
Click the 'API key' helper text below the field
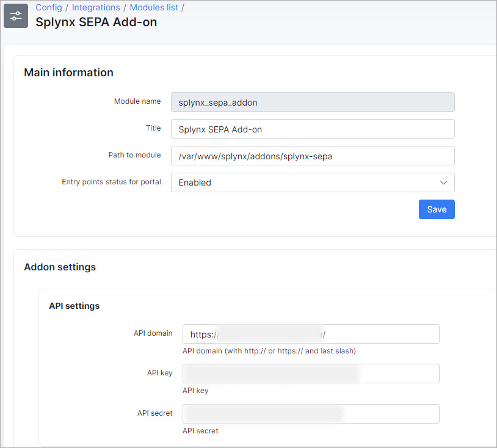tap(195, 391)
